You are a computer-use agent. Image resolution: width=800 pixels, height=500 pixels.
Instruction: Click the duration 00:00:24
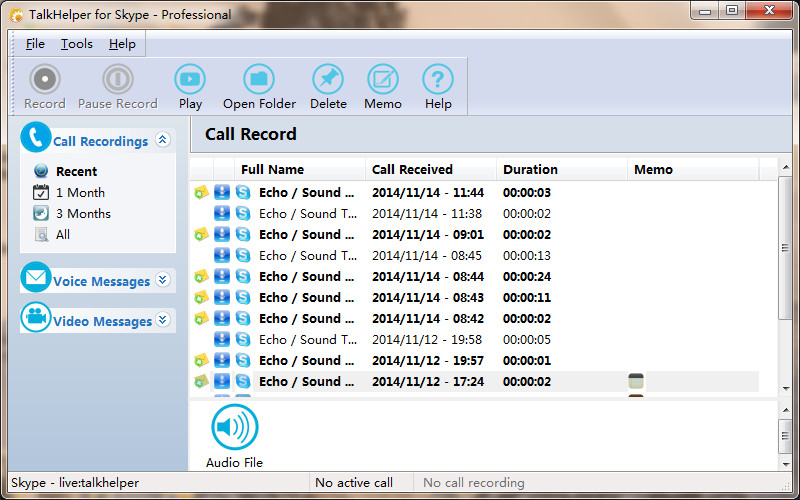pyautogui.click(x=527, y=277)
